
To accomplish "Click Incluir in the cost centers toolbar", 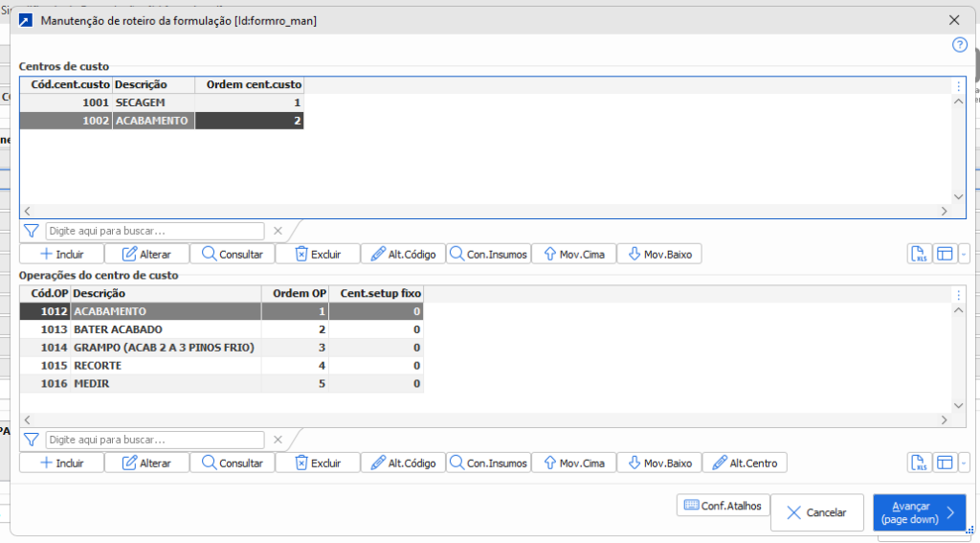I will [62, 254].
